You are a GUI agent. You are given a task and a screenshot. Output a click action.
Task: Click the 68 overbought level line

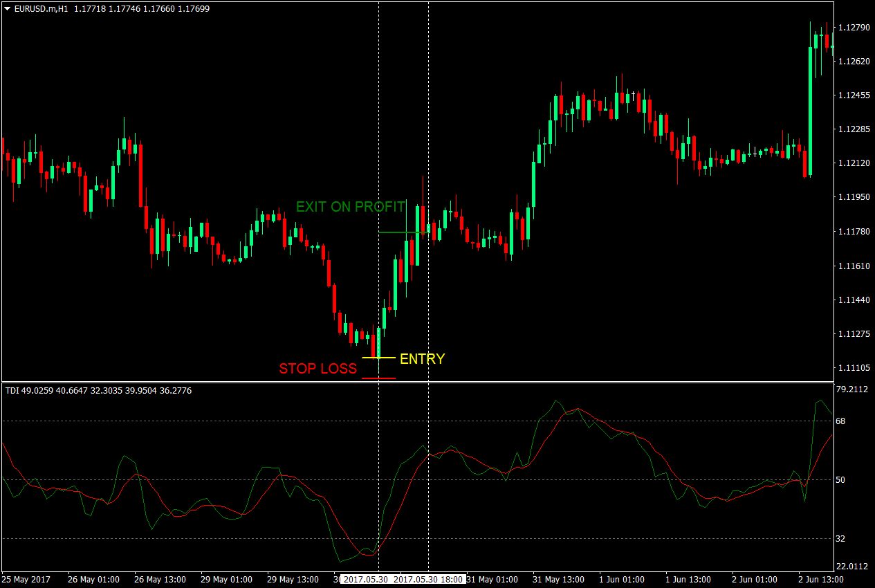[208, 420]
